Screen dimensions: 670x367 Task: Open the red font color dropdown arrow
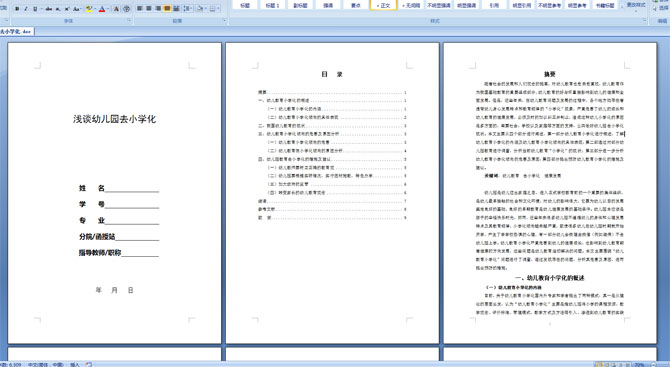click(x=108, y=9)
